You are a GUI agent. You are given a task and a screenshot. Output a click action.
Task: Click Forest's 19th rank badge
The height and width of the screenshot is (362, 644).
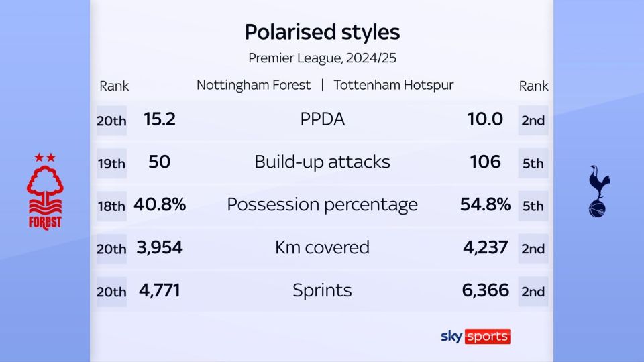point(111,164)
